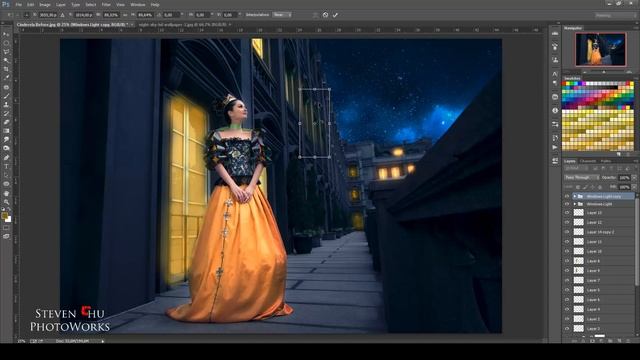Select the Crop tool
The width and height of the screenshot is (640, 360).
tap(6, 69)
